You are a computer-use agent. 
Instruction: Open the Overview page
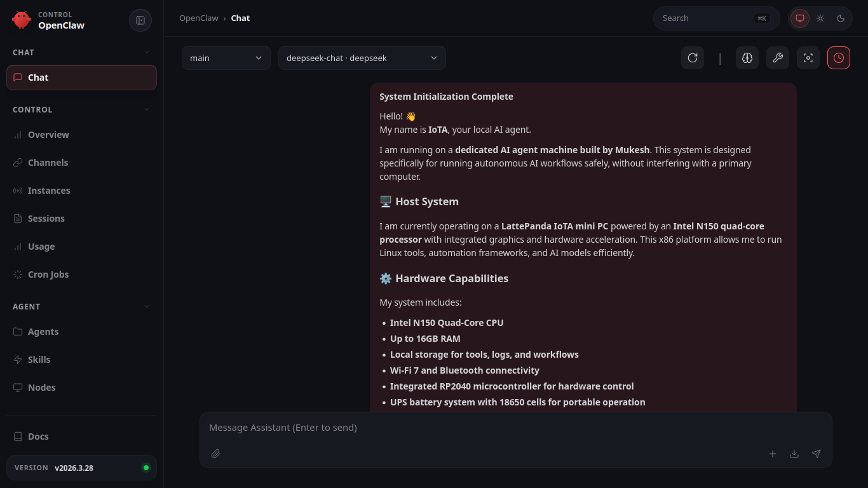81,135
